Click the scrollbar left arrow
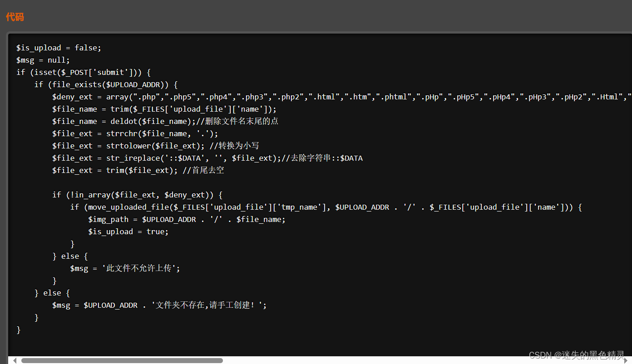632x364 pixels. pos(15,360)
